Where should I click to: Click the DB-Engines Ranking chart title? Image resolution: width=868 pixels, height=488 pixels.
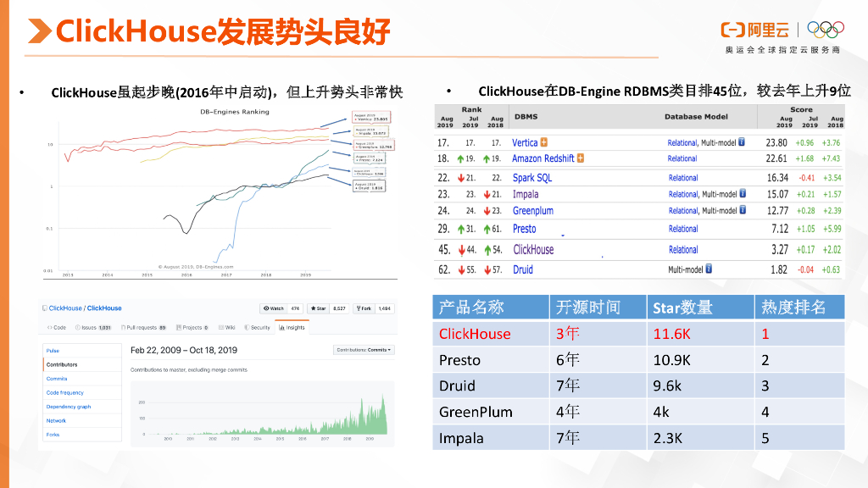tap(235, 112)
